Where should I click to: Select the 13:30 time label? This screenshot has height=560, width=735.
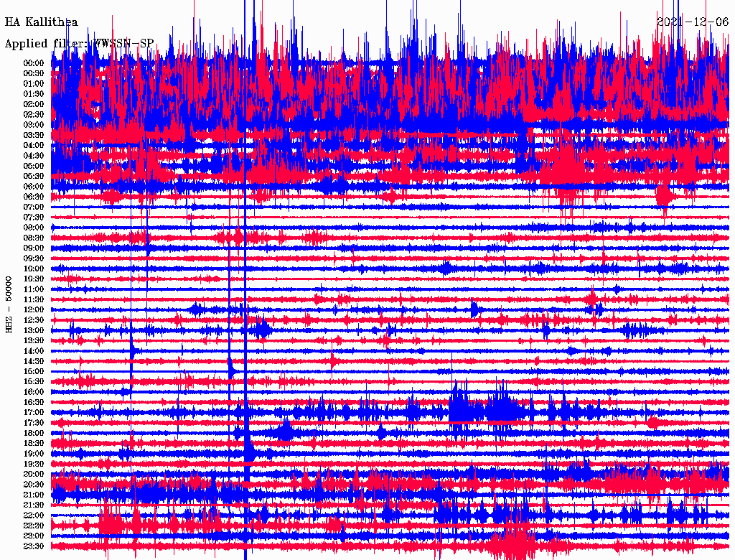click(34, 341)
